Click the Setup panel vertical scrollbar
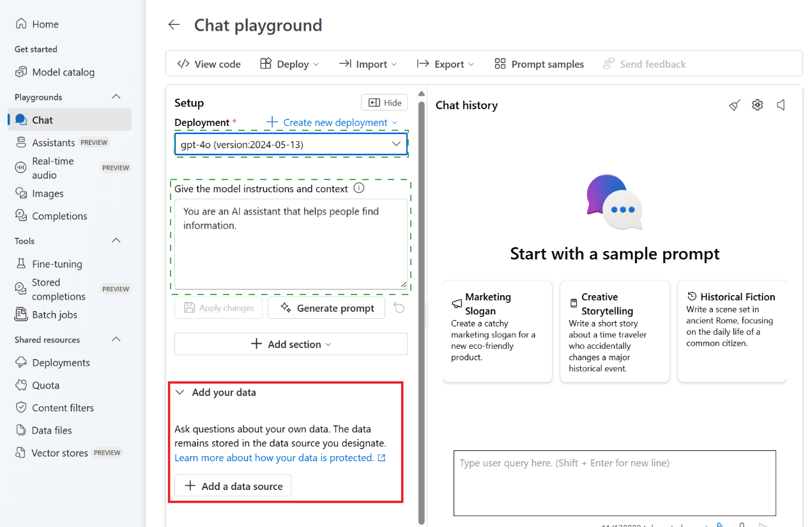The image size is (812, 527). tap(421, 307)
